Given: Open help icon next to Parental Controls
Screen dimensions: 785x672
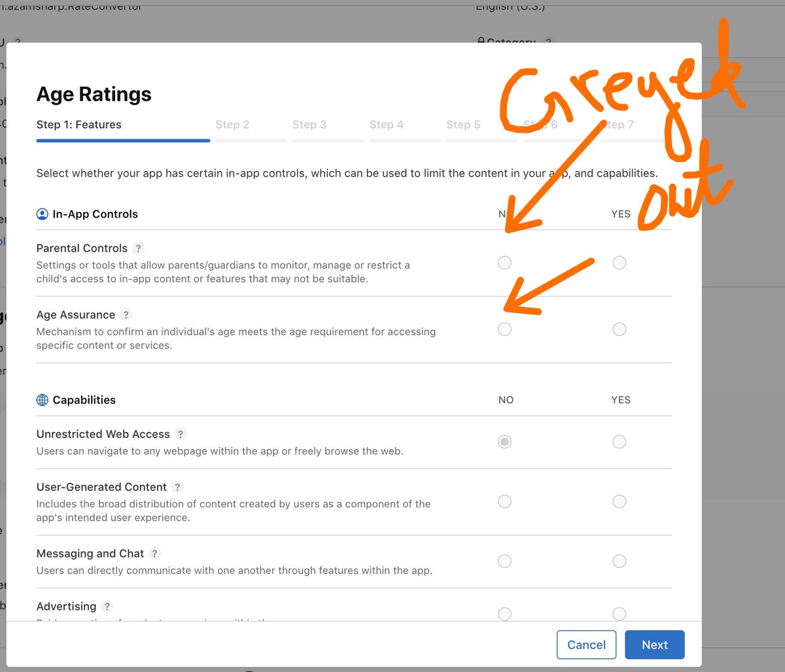Looking at the screenshot, I should pos(138,248).
